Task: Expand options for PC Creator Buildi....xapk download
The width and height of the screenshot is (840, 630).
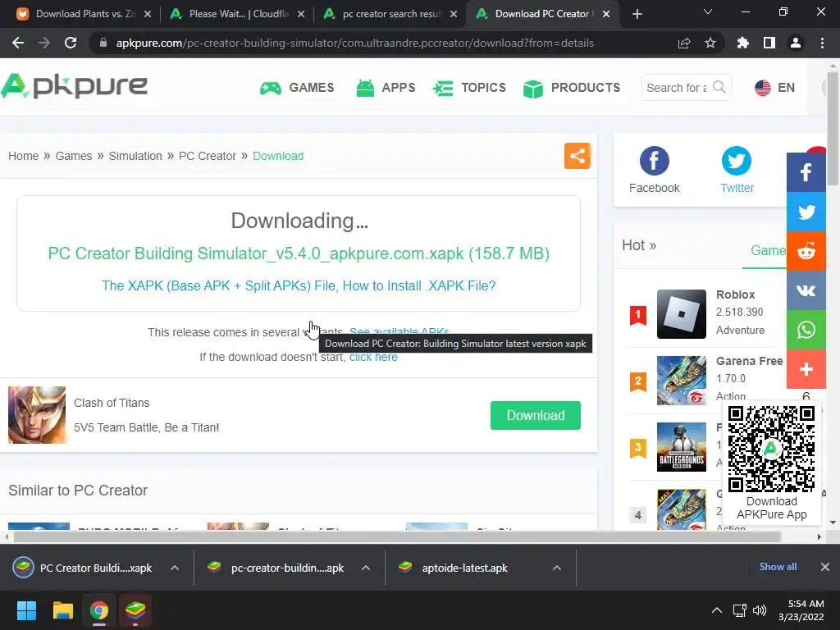Action: coord(175,568)
